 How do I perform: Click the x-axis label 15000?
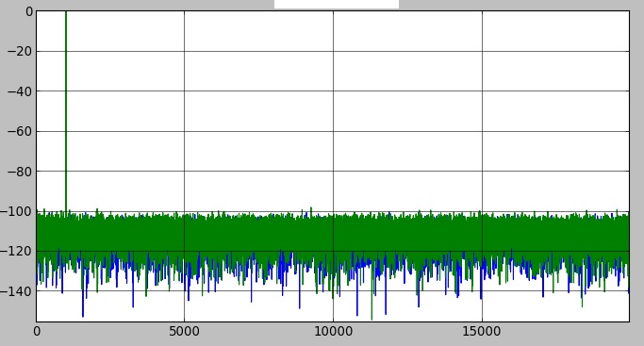pos(482,332)
